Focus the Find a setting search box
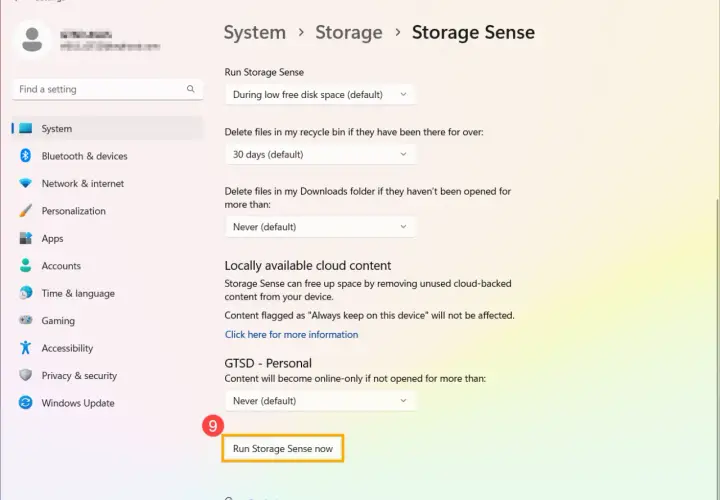Viewport: 720px width, 500px height. click(107, 89)
